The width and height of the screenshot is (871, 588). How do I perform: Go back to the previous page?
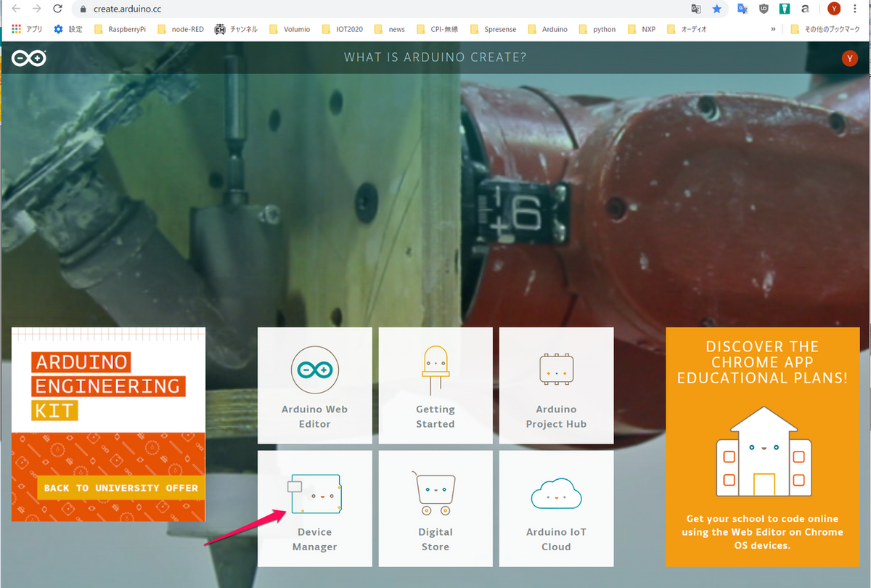click(x=16, y=9)
